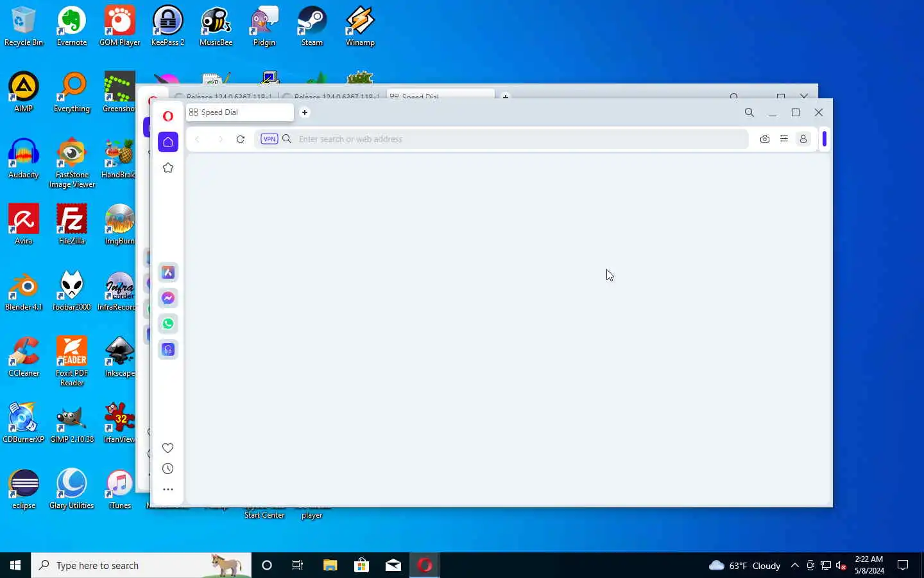Open the 63°F Cloudy weather widget
This screenshot has width=924, height=578.
[x=744, y=565]
